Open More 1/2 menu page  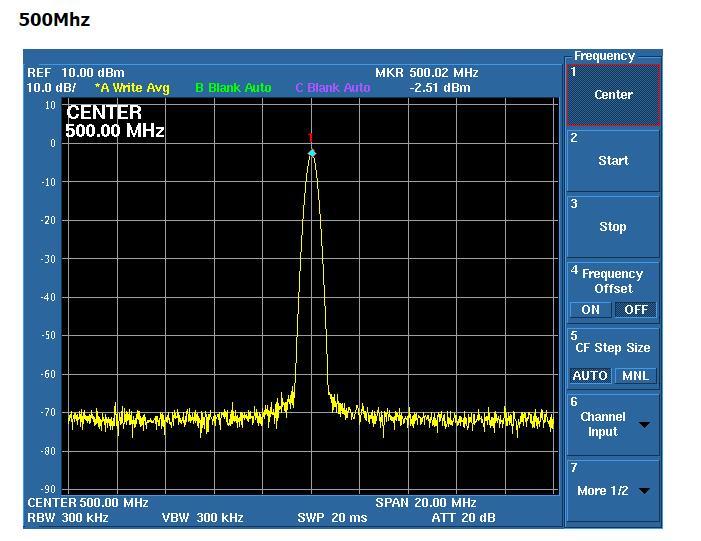point(613,490)
